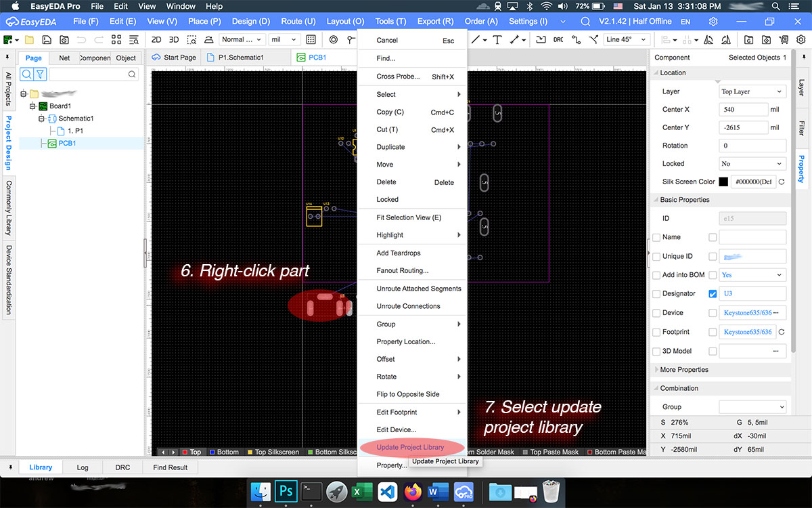Open the Filter side tab
812x508 pixels.
[x=802, y=128]
